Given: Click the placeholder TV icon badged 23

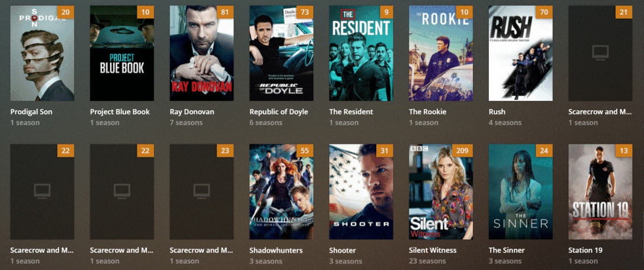Looking at the screenshot, I should [x=202, y=191].
